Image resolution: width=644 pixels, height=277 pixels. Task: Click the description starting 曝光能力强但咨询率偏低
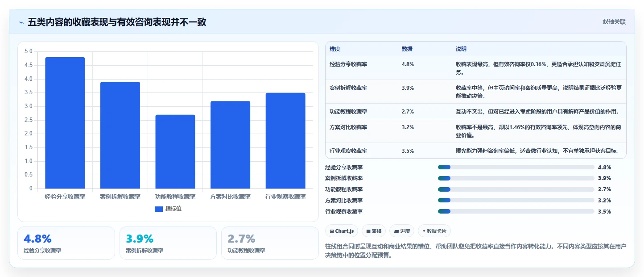pyautogui.click(x=538, y=151)
